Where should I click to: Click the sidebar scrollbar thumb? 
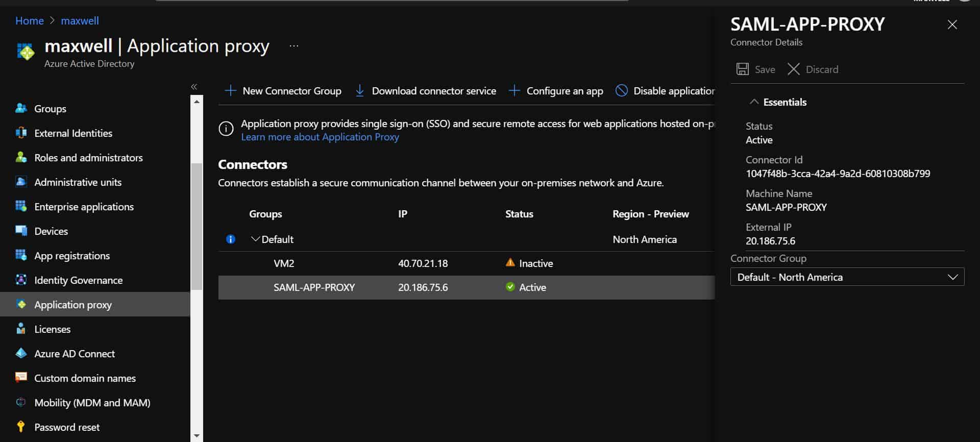click(197, 227)
